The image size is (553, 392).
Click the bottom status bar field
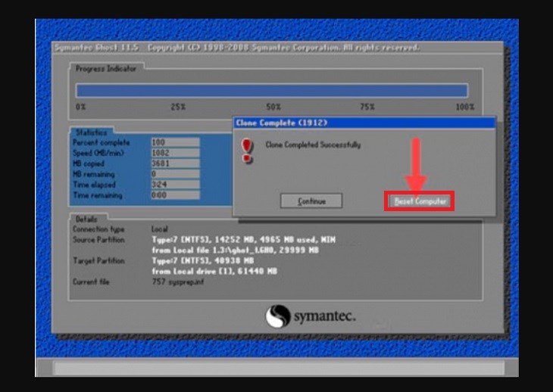click(280, 369)
